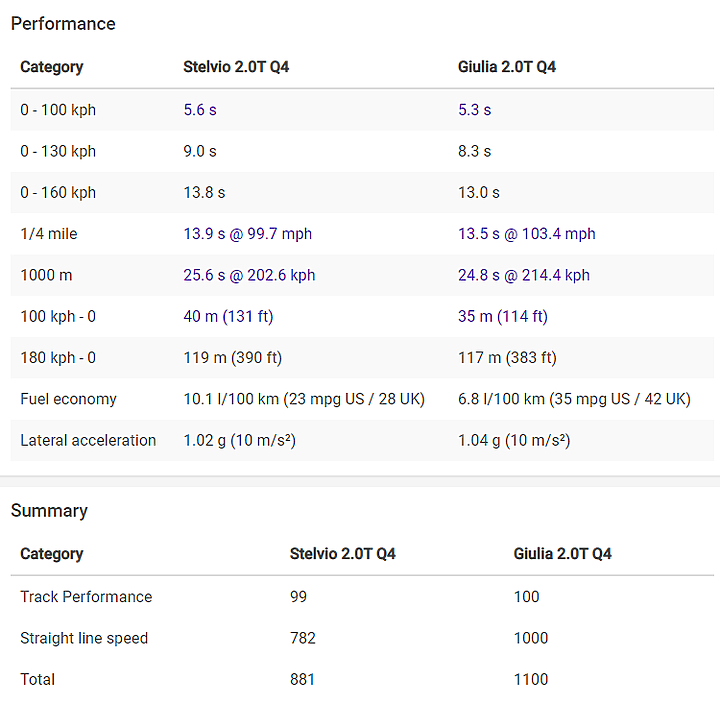
Task: Open Stelvio 0-100 kph 5.6 s link
Action: pyautogui.click(x=200, y=110)
